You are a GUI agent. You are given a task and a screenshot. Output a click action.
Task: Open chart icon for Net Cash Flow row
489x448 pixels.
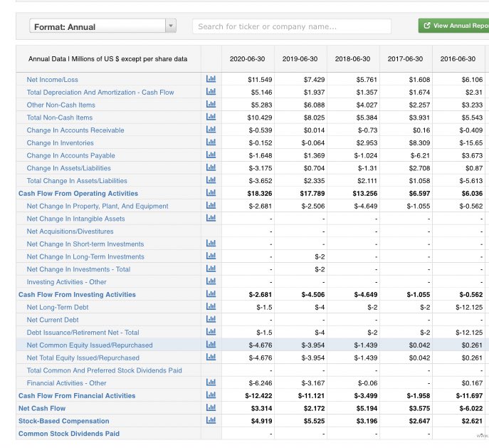pyautogui.click(x=211, y=407)
